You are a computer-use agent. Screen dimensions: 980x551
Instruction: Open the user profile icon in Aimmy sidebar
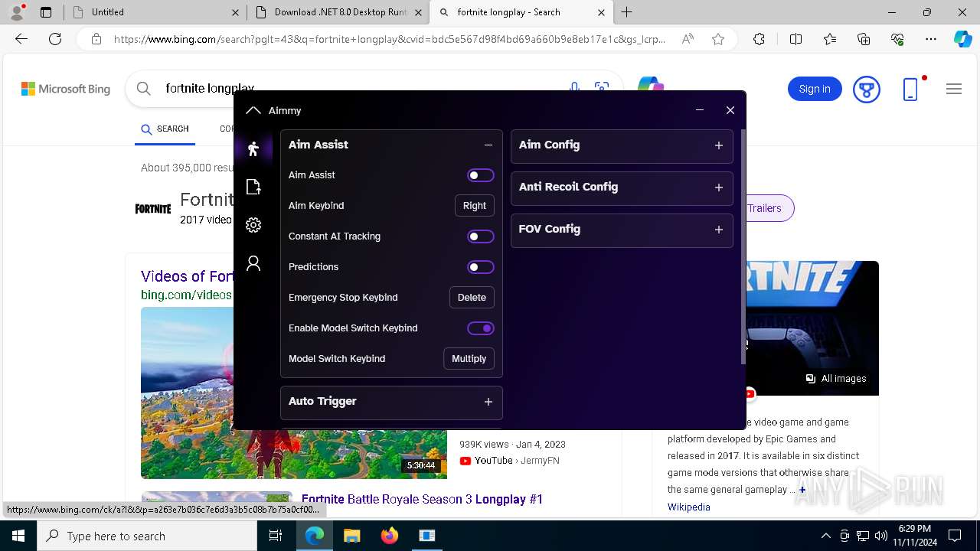253,263
